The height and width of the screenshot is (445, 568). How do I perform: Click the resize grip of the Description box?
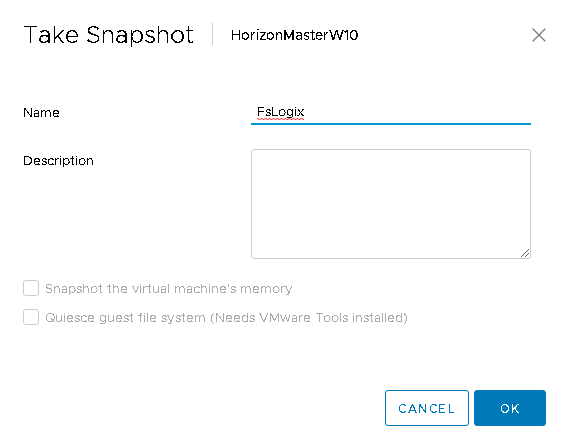[525, 253]
